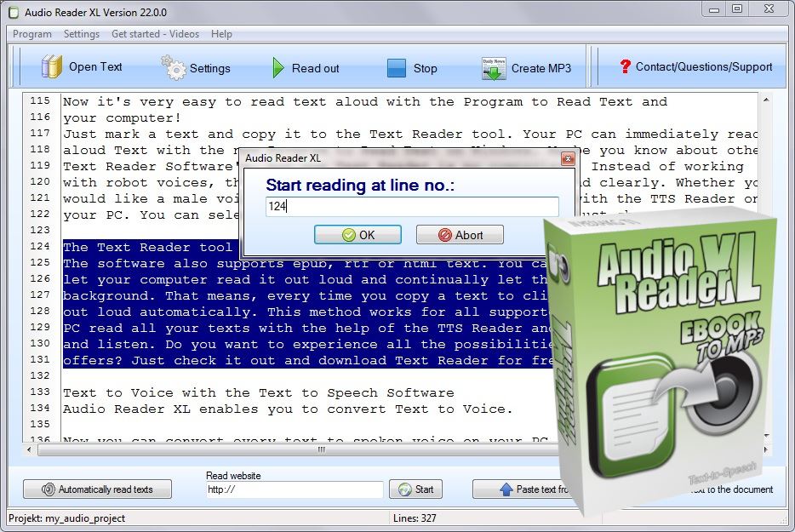Open the Settings menu
This screenshot has height=532, width=795.
(82, 34)
